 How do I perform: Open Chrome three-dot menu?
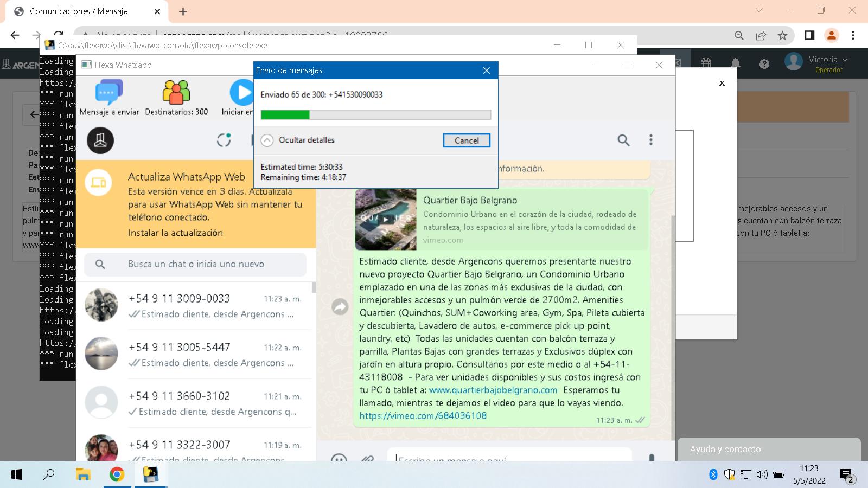click(853, 35)
